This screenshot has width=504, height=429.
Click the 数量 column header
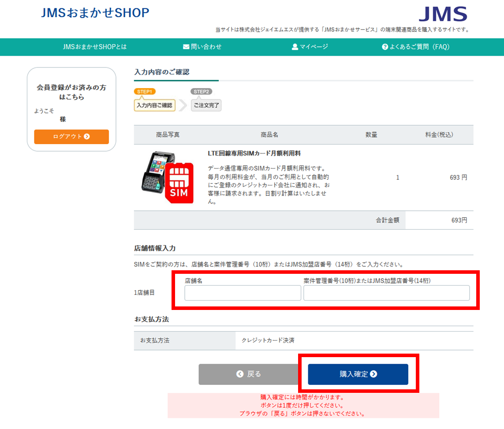(x=371, y=135)
